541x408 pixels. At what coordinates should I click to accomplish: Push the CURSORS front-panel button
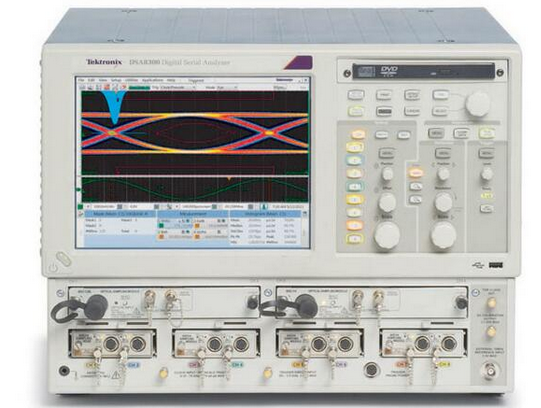(x=412, y=111)
